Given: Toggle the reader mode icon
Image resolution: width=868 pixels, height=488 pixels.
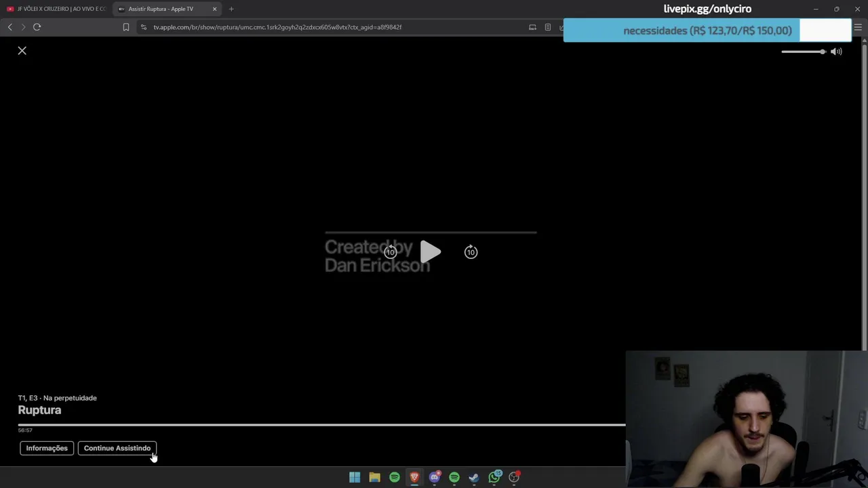Looking at the screenshot, I should pos(548,27).
